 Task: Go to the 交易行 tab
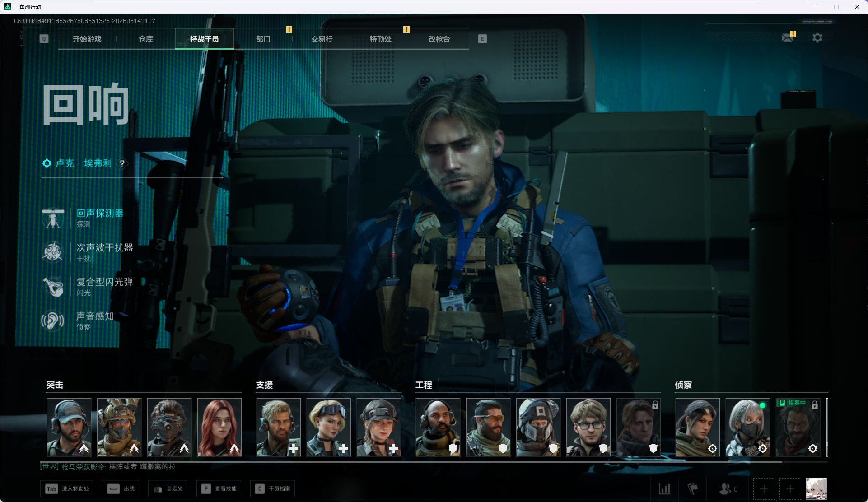click(x=322, y=39)
